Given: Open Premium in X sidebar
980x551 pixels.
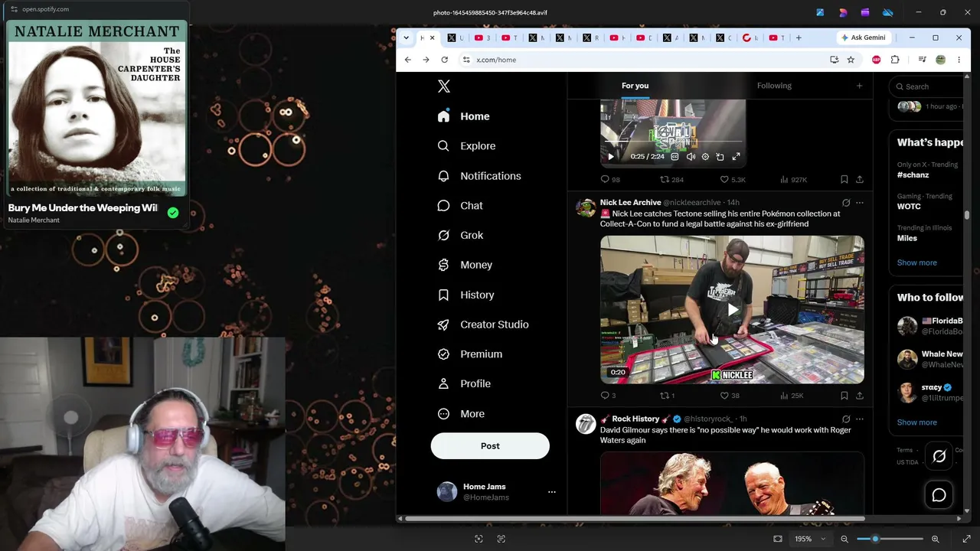Looking at the screenshot, I should pos(470,354).
